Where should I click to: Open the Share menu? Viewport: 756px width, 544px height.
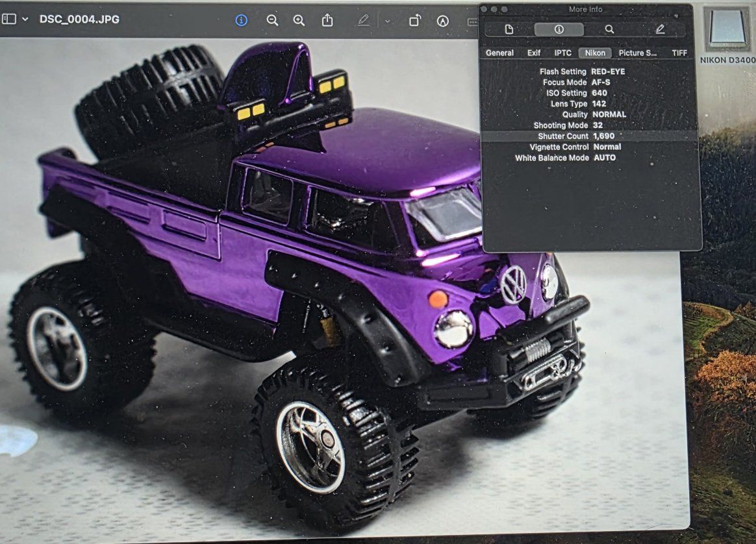click(x=327, y=19)
